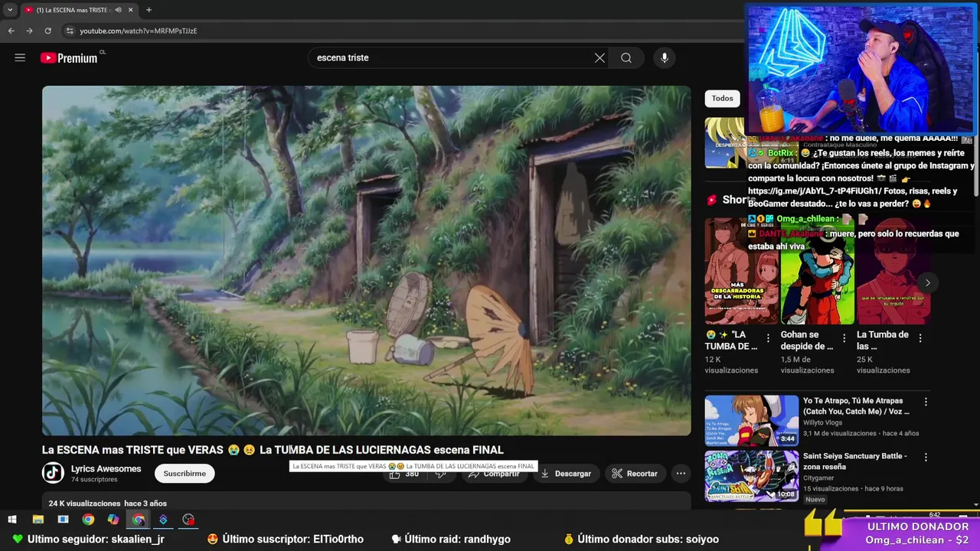Open the 'Saint Seiya Sanctuary Battle' title

pos(854,461)
